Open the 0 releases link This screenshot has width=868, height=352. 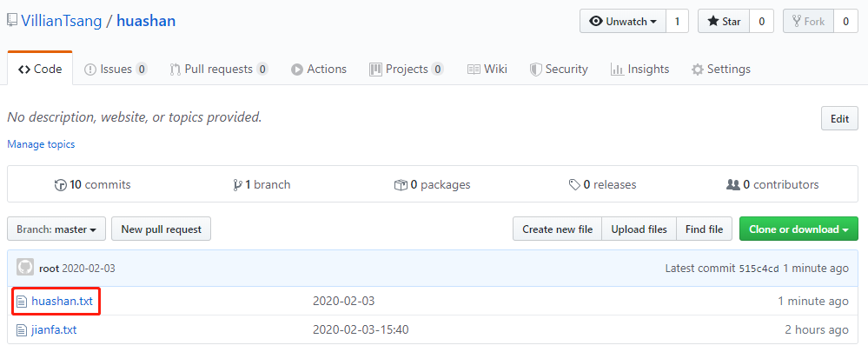(602, 184)
